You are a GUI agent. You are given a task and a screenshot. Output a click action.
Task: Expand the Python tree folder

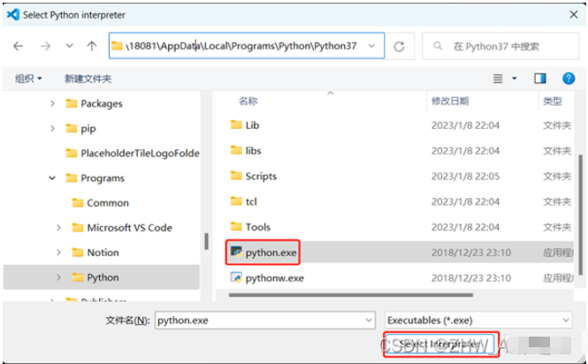pyautogui.click(x=59, y=277)
